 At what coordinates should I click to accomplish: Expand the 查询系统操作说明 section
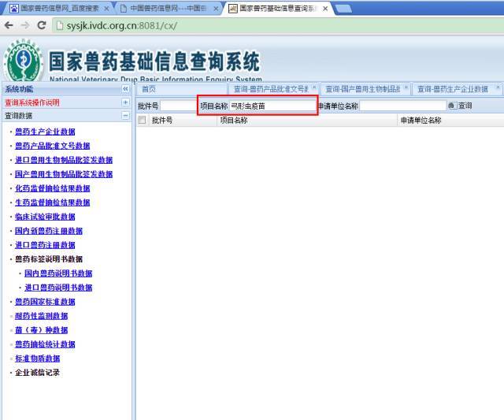(x=125, y=102)
